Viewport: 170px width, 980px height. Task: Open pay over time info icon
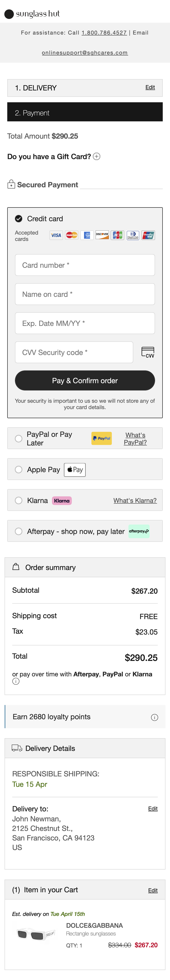pos(16,681)
